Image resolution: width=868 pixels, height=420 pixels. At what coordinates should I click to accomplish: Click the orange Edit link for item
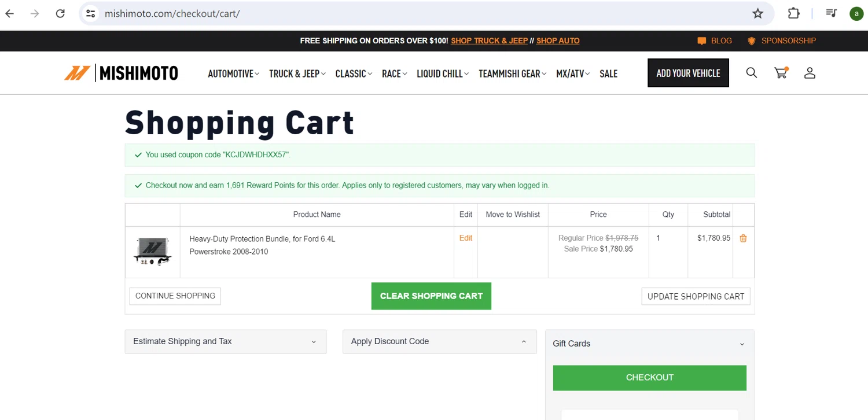pos(466,238)
